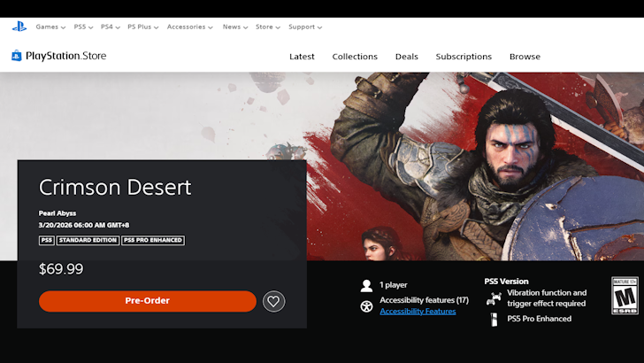This screenshot has width=644, height=363.
Task: Click the 1 player person icon
Action: [366, 285]
